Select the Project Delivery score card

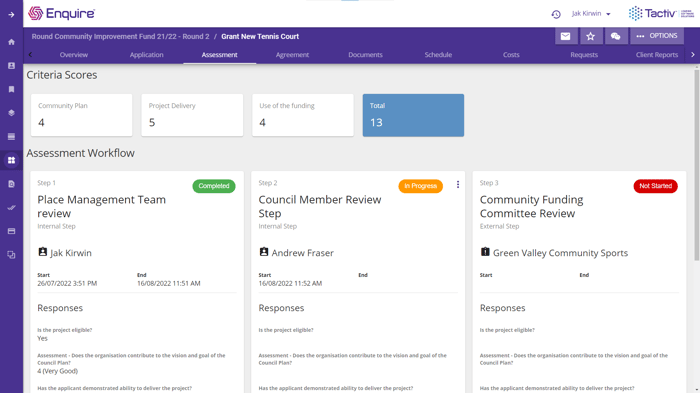[192, 115]
